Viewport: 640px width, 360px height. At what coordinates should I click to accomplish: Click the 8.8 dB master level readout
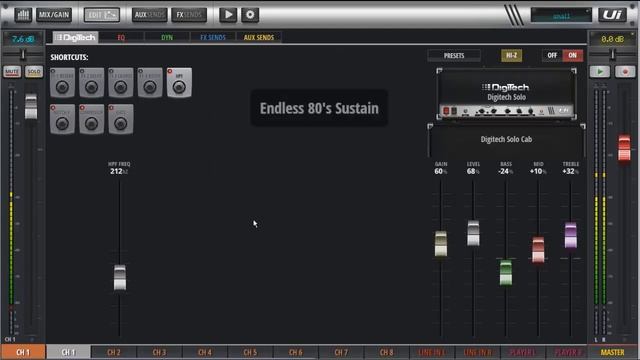[612, 39]
